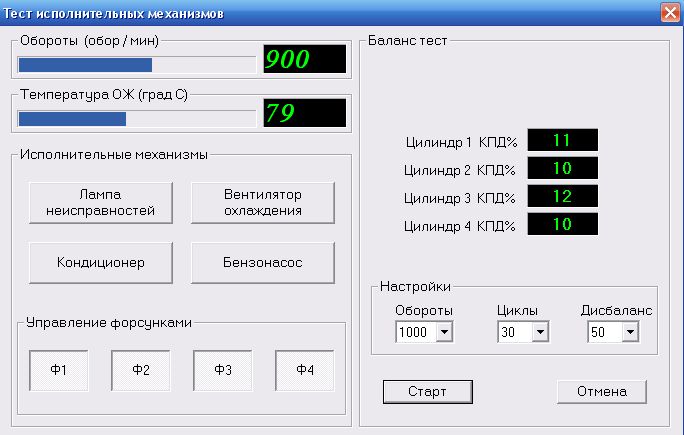Viewport: 684px width, 435px height.
Task: Close the Тест исполнительных механизмов window
Action: 670,12
